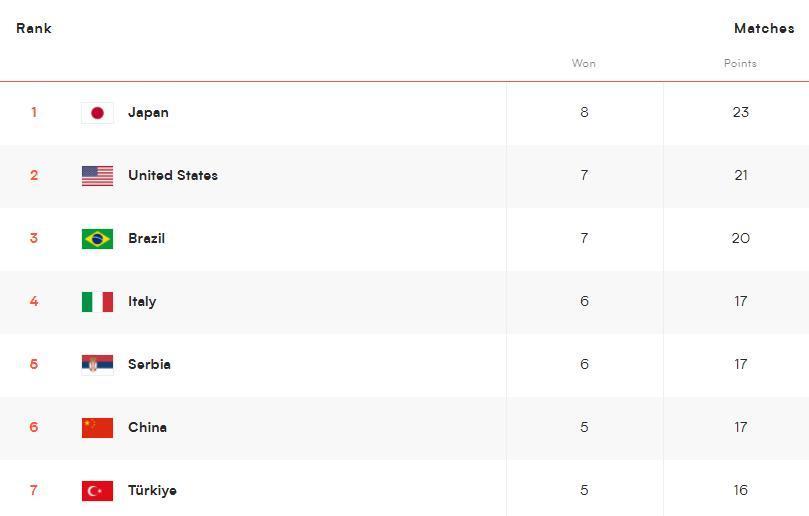This screenshot has height=516, width=809.
Task: Click the Italy flag icon
Action: click(98, 302)
